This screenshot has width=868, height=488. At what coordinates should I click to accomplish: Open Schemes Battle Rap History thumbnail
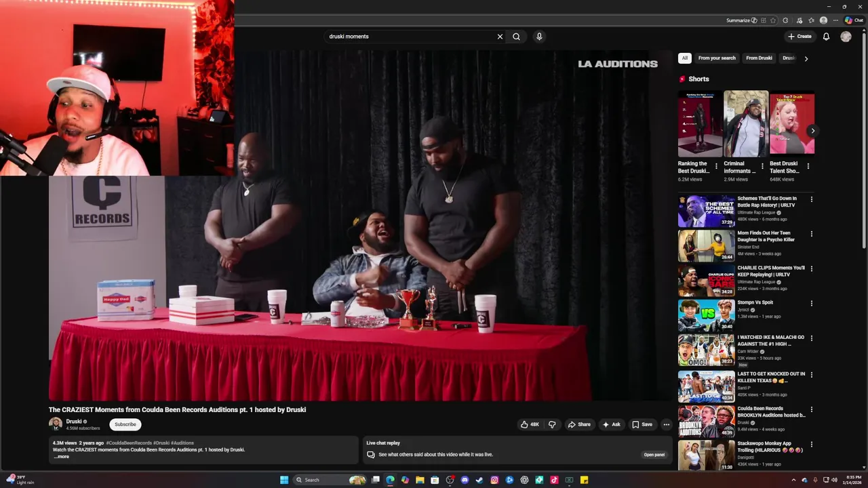[x=707, y=211]
